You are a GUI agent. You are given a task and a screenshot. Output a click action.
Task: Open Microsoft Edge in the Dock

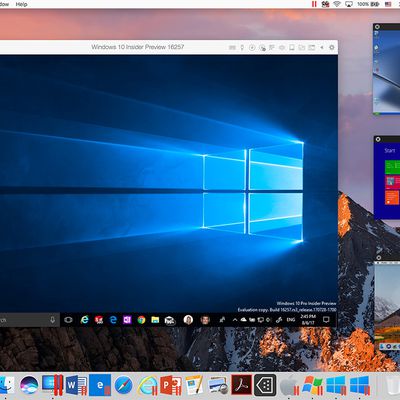point(100,386)
